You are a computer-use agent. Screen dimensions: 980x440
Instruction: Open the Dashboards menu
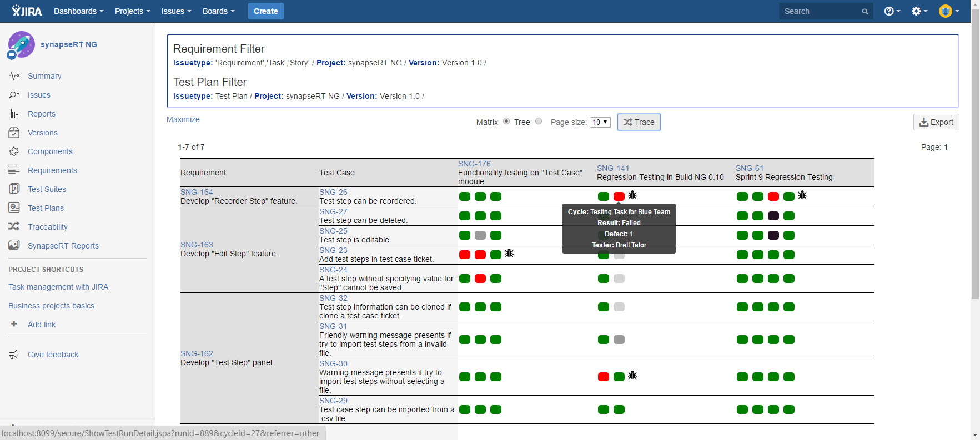79,11
